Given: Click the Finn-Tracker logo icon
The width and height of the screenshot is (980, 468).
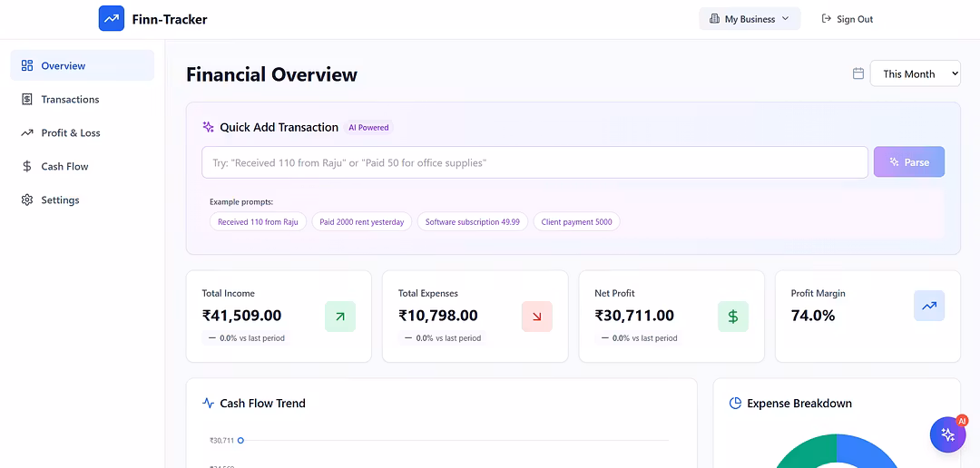Looking at the screenshot, I should tap(112, 19).
